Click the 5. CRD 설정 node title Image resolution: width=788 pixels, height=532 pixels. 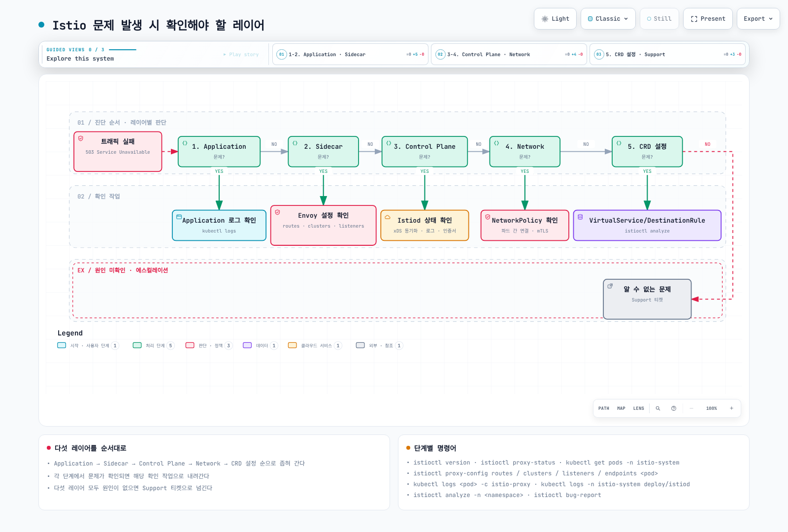click(647, 147)
